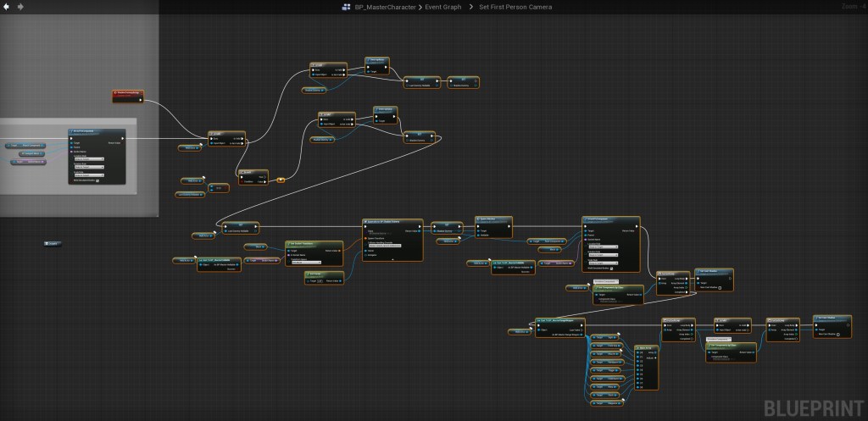This screenshot has width=868, height=421.
Task: Click the reroute node after the Branch node
Action: click(x=281, y=180)
